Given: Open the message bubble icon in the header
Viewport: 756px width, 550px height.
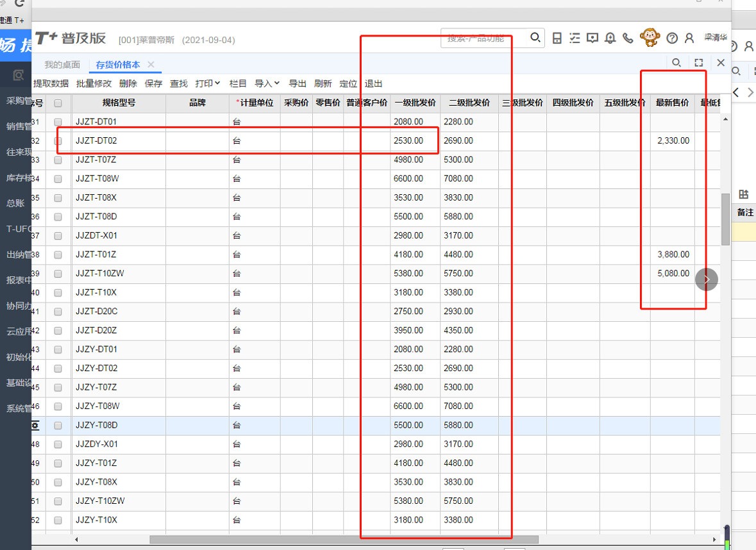Looking at the screenshot, I should pyautogui.click(x=592, y=38).
